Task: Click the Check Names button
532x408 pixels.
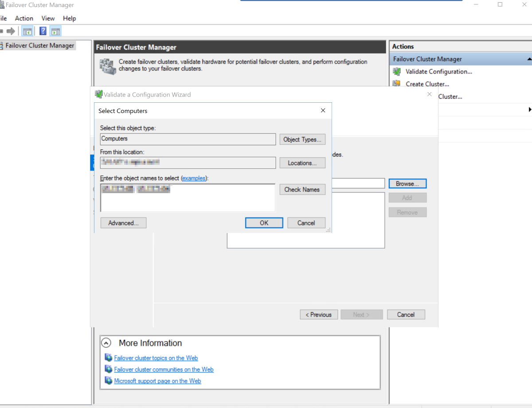Action: [x=302, y=190]
